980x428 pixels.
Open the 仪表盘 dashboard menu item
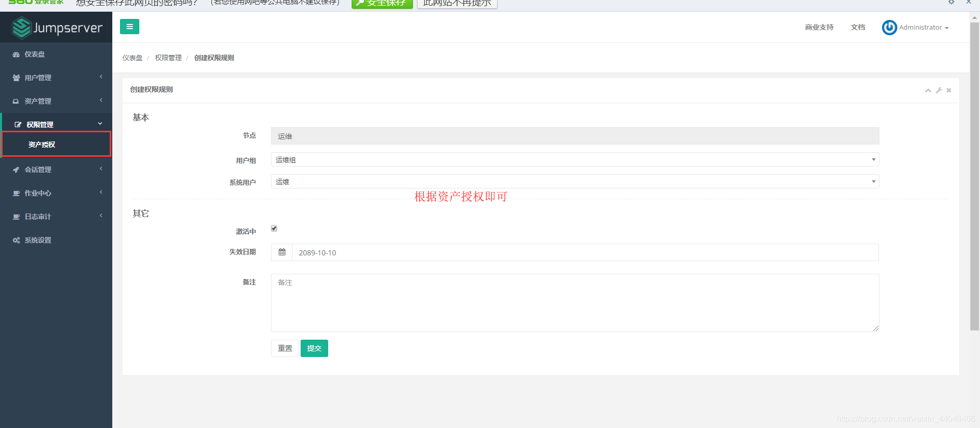[x=56, y=54]
